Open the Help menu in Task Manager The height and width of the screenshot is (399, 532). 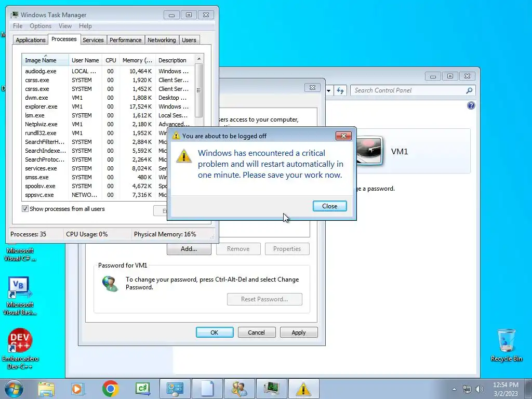(x=85, y=26)
